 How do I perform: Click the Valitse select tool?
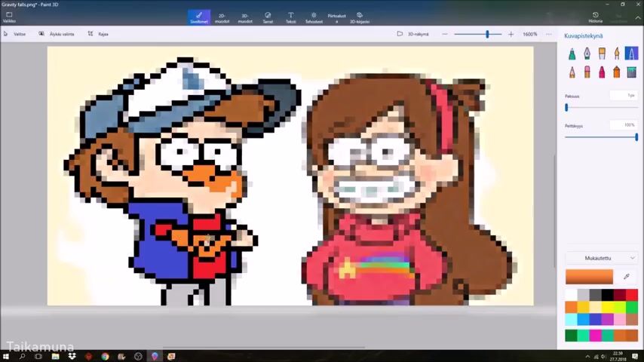[15, 34]
